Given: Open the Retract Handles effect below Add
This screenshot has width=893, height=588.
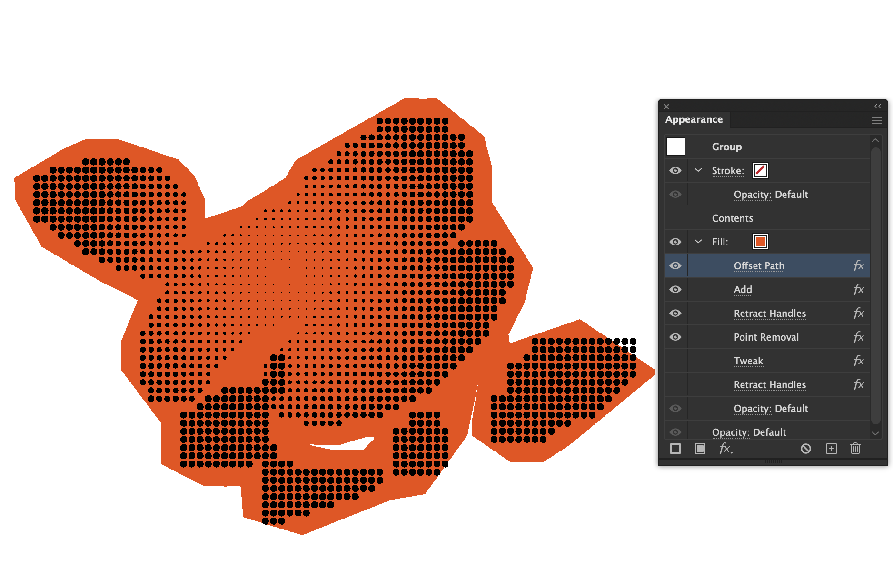Looking at the screenshot, I should 770,314.
